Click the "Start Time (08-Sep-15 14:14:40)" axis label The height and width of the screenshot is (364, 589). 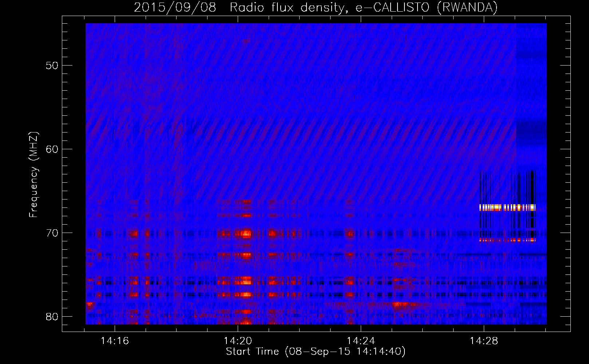(316, 352)
